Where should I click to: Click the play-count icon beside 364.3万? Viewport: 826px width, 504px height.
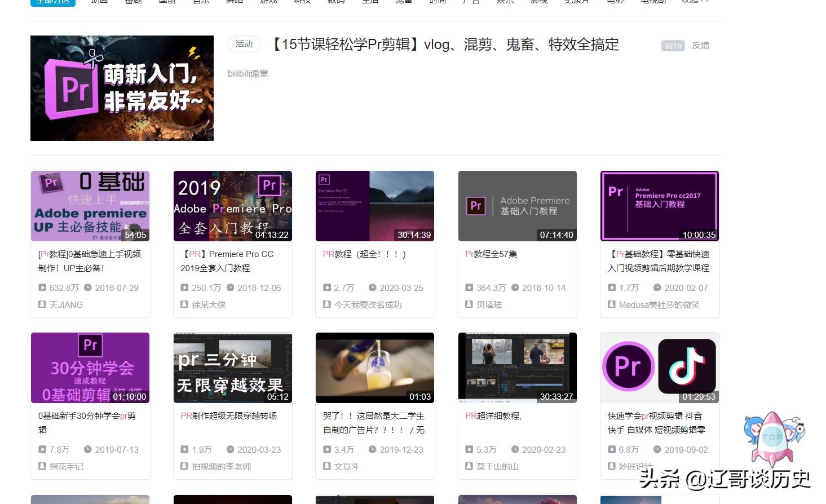click(x=469, y=288)
